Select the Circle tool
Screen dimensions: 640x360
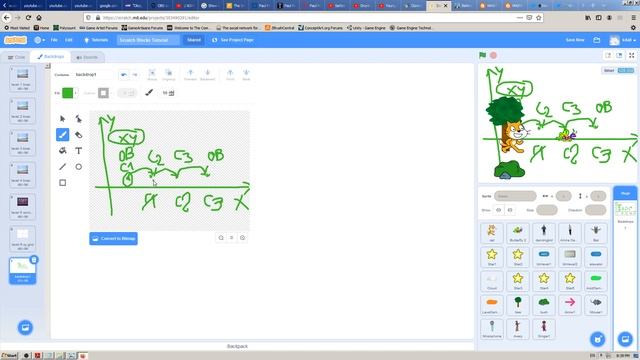78,167
